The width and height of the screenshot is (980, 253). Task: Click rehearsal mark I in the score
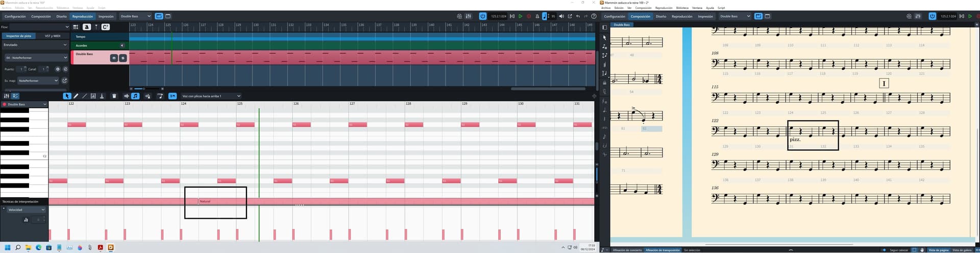coord(884,83)
